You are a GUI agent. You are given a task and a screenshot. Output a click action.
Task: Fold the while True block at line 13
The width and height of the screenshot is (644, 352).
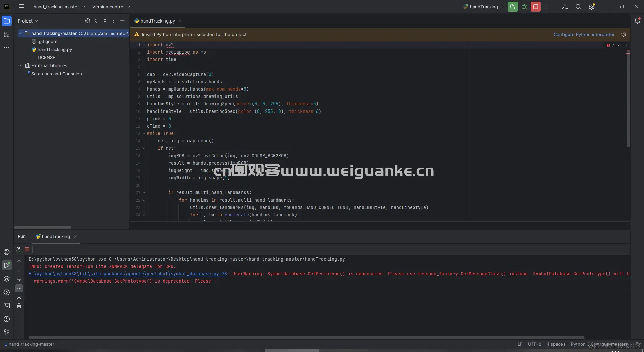144,133
